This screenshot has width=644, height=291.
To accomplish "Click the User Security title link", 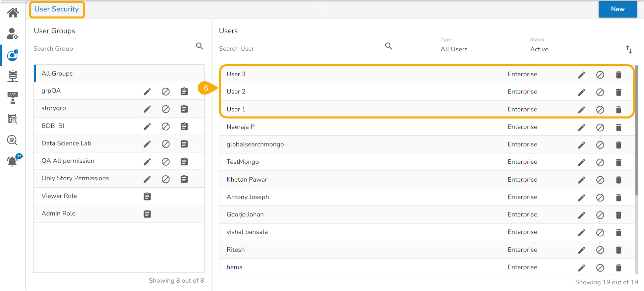I will (x=56, y=9).
